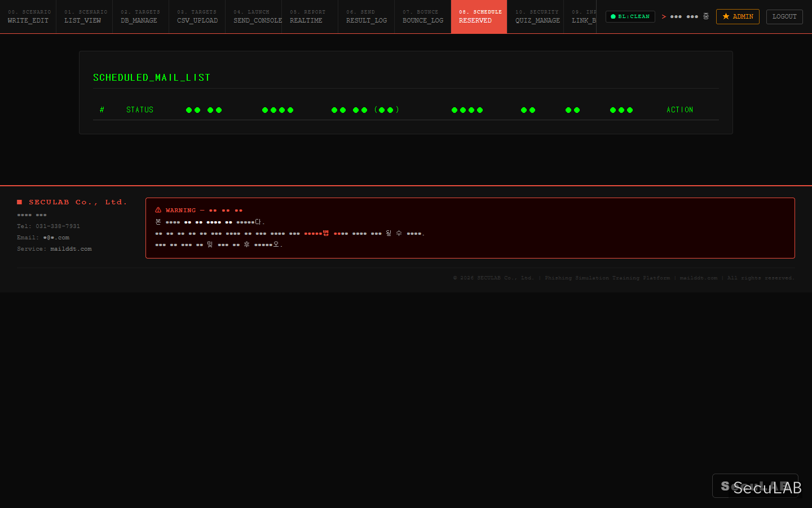Open the QUIZ_MANAGE security tab
812x508 pixels.
click(536, 17)
